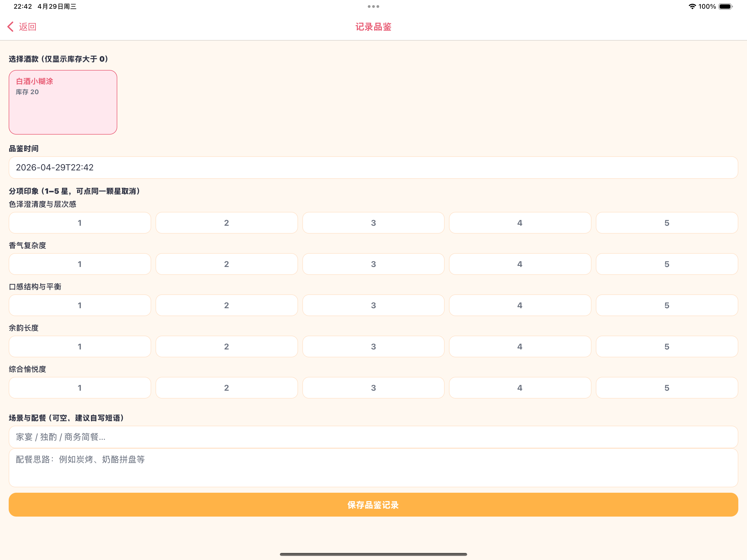
Task: Rate 色泽澄清度与层次感 as 4
Action: pyautogui.click(x=520, y=223)
